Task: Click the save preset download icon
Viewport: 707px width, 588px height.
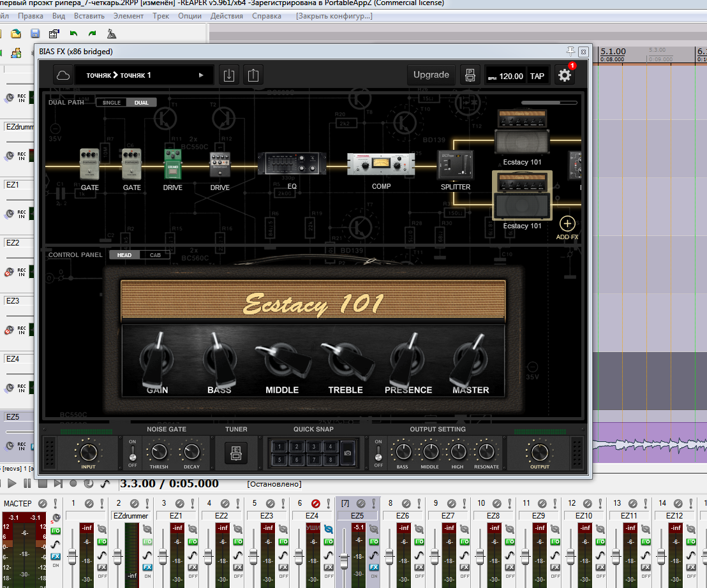Action: pyautogui.click(x=229, y=75)
